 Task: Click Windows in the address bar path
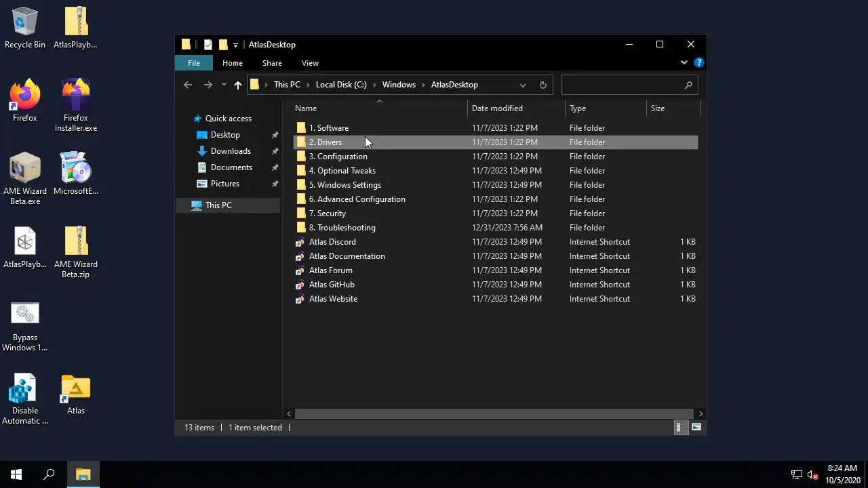(399, 85)
